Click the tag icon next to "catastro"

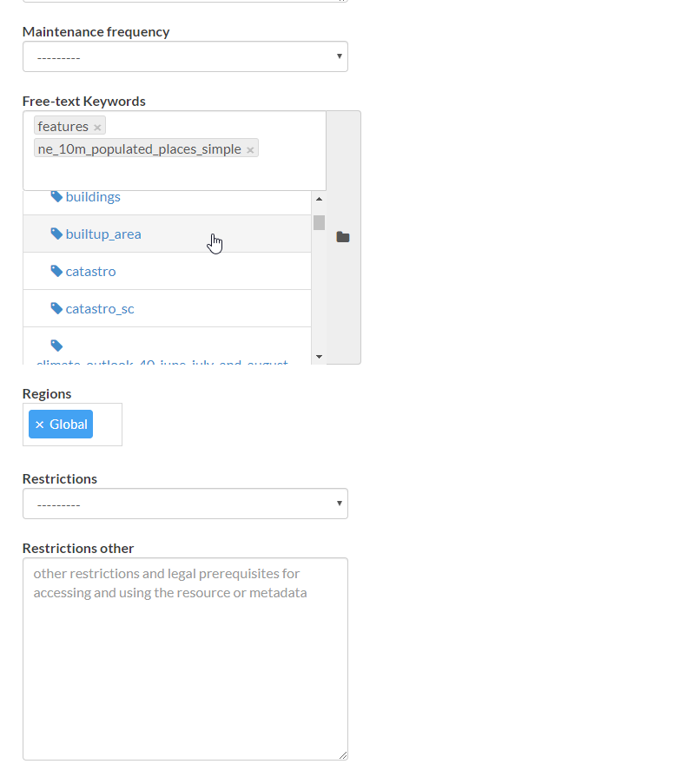click(x=56, y=271)
